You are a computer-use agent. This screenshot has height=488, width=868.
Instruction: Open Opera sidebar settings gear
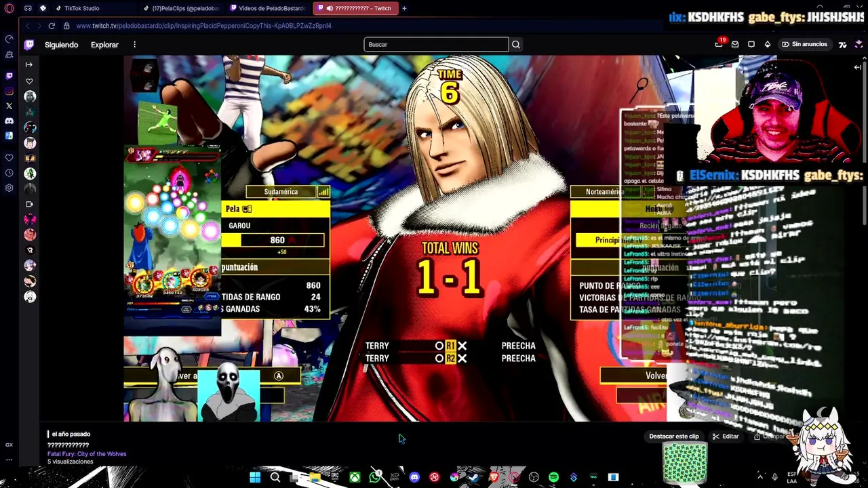(9, 188)
